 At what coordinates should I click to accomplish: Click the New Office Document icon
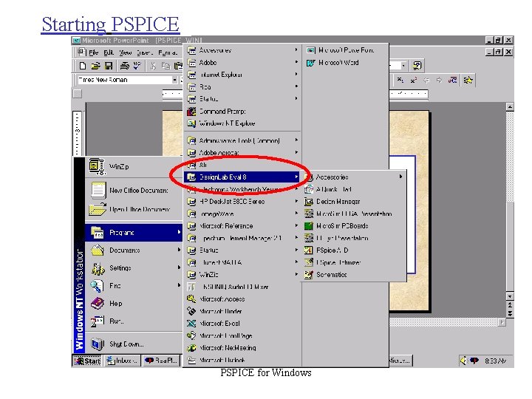[98, 190]
